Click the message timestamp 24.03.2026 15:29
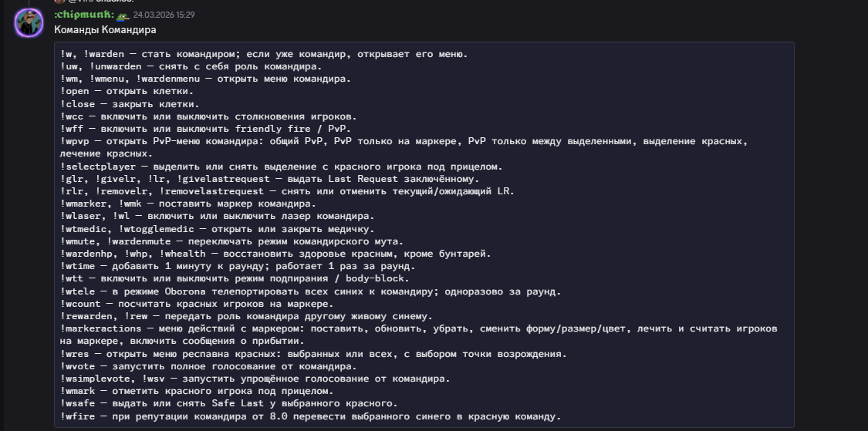 click(164, 15)
